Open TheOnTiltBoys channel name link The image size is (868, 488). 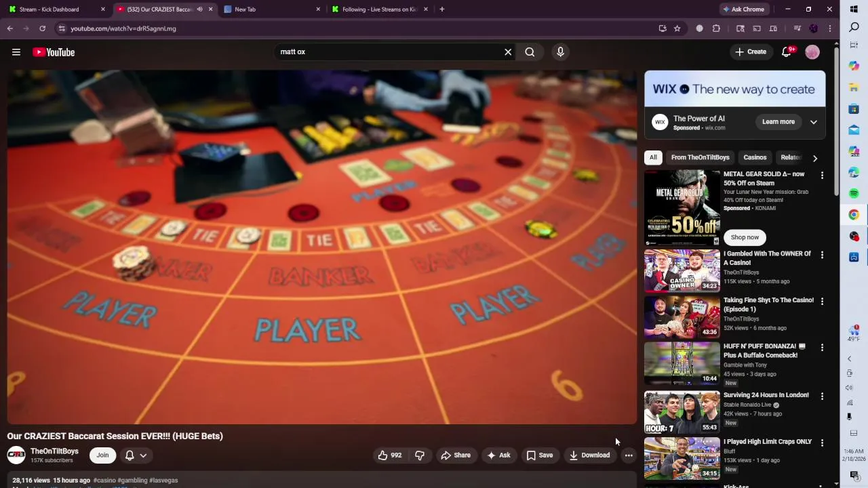[54, 451]
